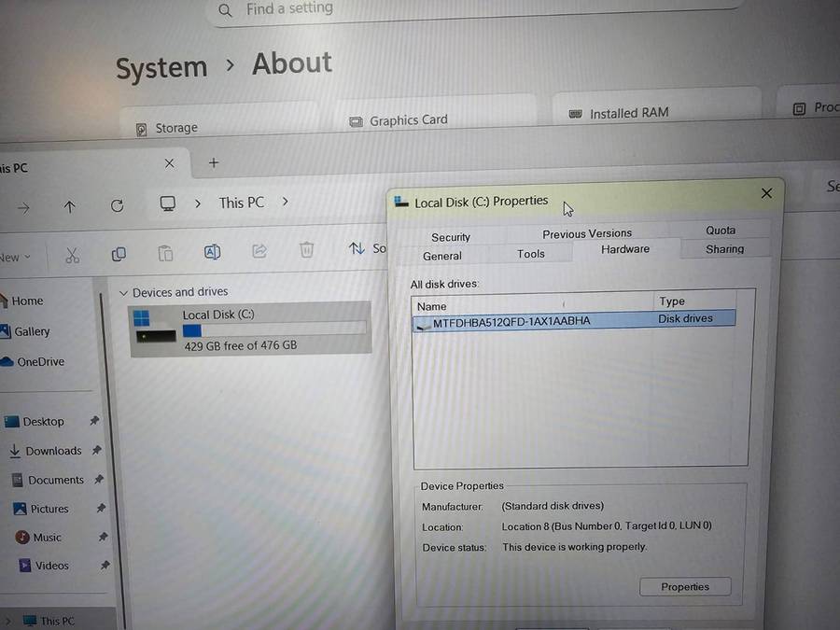Click the Cut scissors icon in toolbar
This screenshot has height=630, width=840.
click(73, 254)
